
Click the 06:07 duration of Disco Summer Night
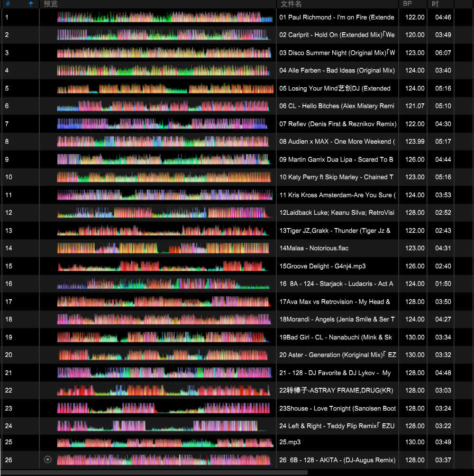(443, 53)
